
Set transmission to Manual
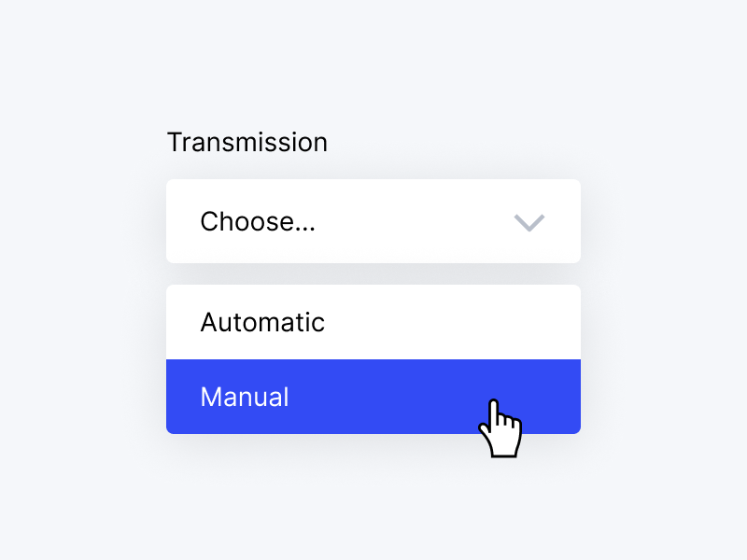click(373, 397)
